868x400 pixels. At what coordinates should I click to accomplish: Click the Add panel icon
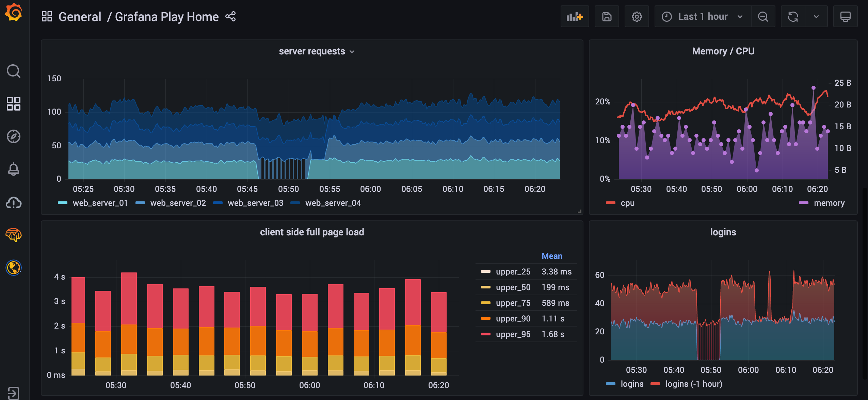(575, 17)
